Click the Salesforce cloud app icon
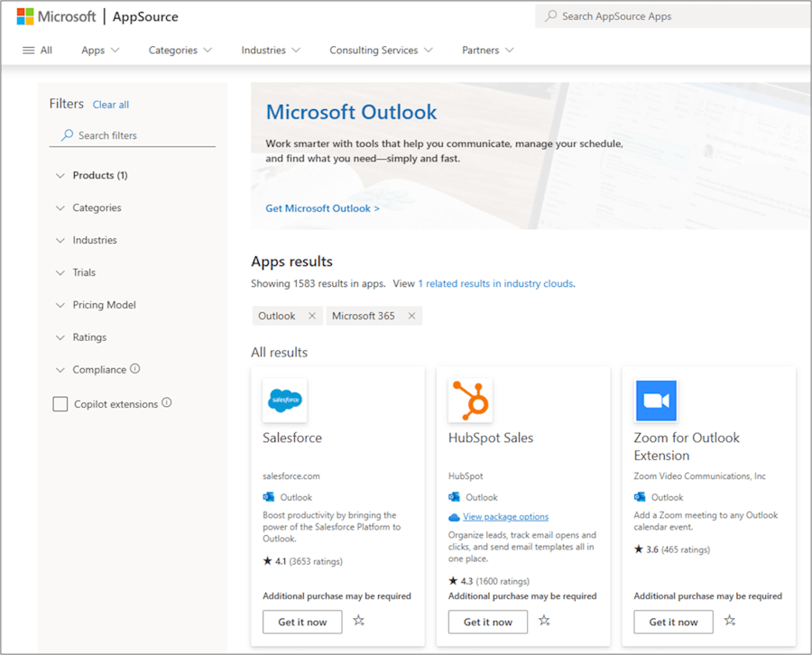Screen dimensions: 812x655 (x=285, y=400)
